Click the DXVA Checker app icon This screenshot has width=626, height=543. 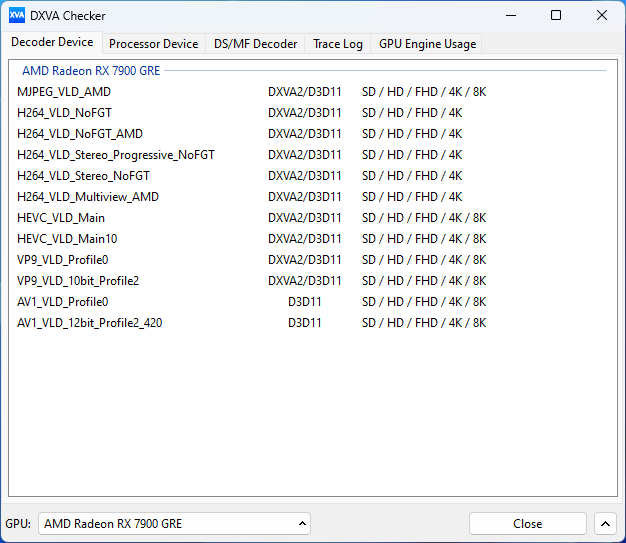coord(16,15)
